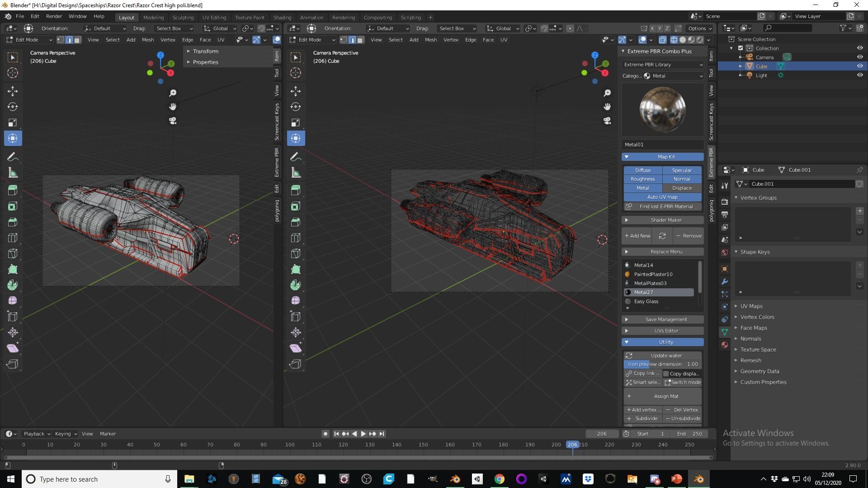Enable vertex select mode in left viewport
This screenshot has height=488, width=868.
click(x=61, y=40)
